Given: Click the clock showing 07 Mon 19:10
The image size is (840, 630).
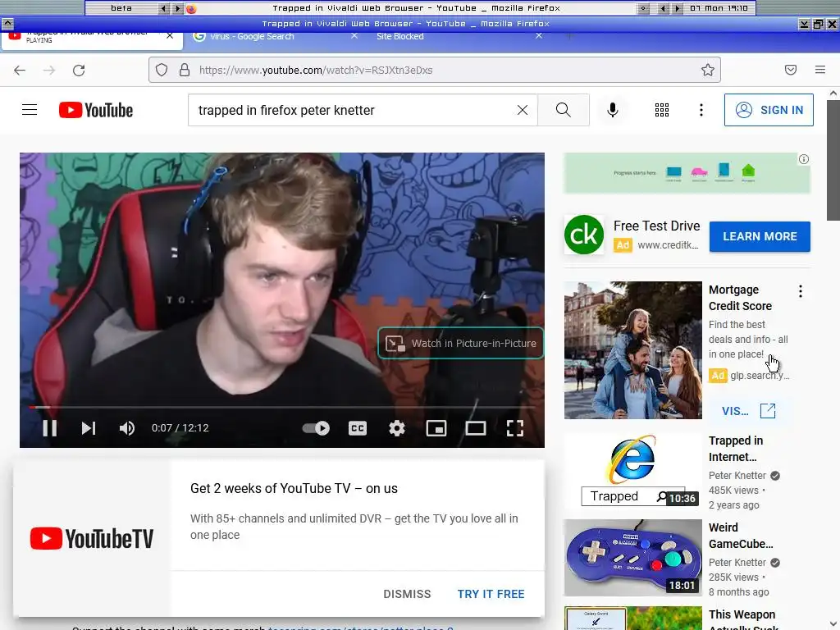Looking at the screenshot, I should (x=719, y=8).
